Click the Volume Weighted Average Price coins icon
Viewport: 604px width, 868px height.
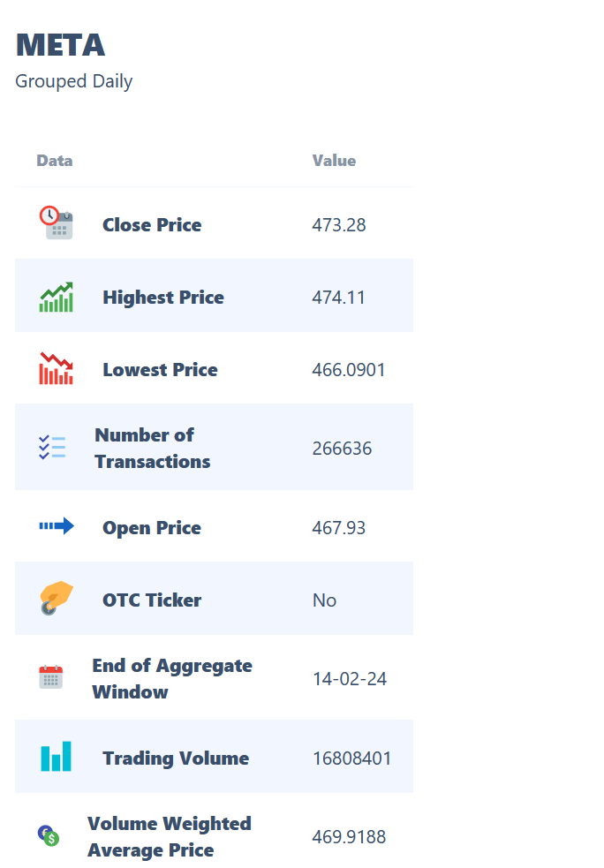tap(49, 835)
